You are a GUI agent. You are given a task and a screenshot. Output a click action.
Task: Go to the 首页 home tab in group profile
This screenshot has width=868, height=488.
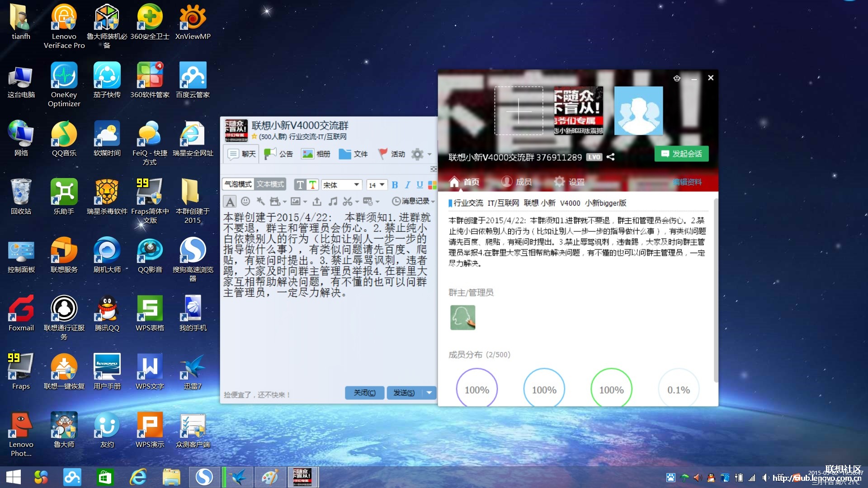point(464,182)
